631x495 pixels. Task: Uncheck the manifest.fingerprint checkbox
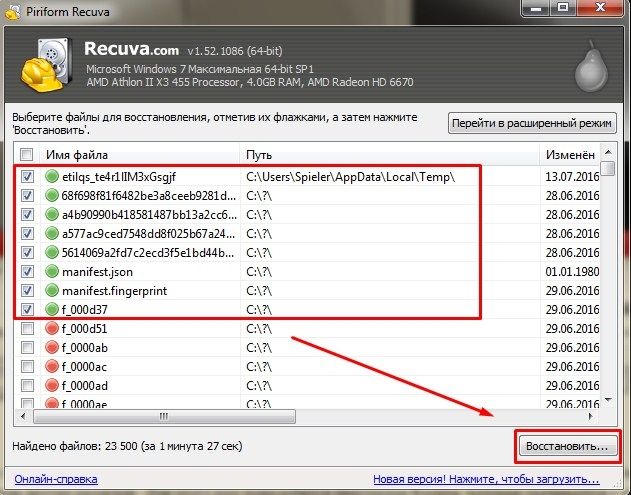(27, 291)
